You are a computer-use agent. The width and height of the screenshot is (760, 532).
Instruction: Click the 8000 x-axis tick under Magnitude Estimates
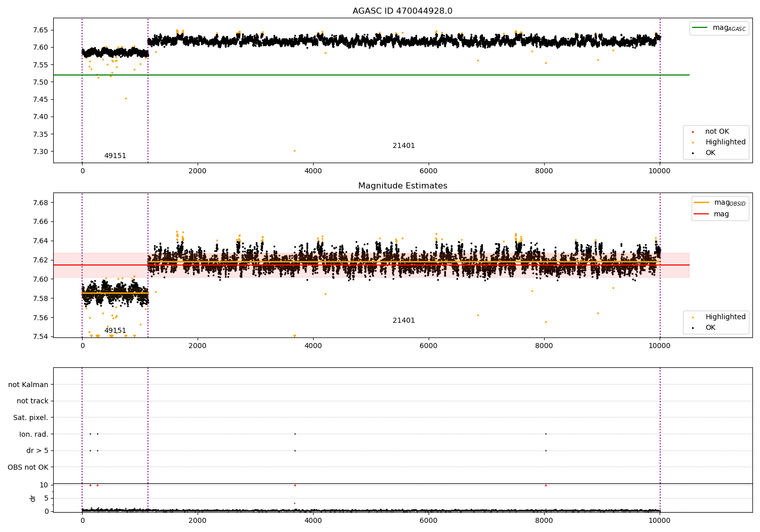[544, 346]
